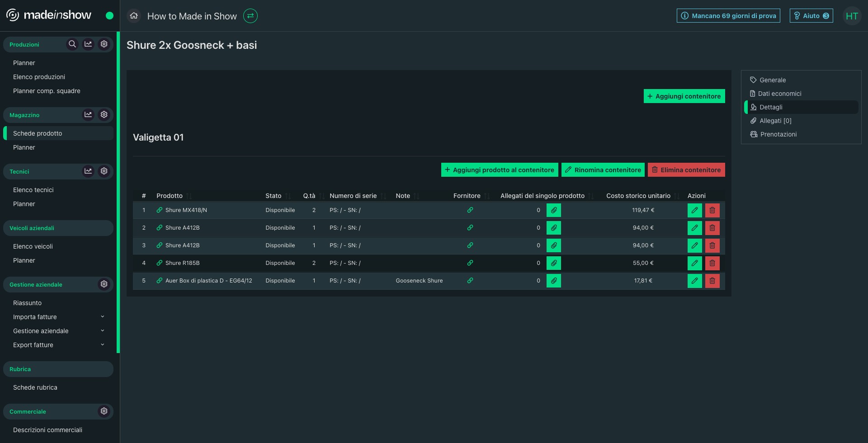Open attachments for Shure MX418/N
The height and width of the screenshot is (443, 868).
pos(554,210)
